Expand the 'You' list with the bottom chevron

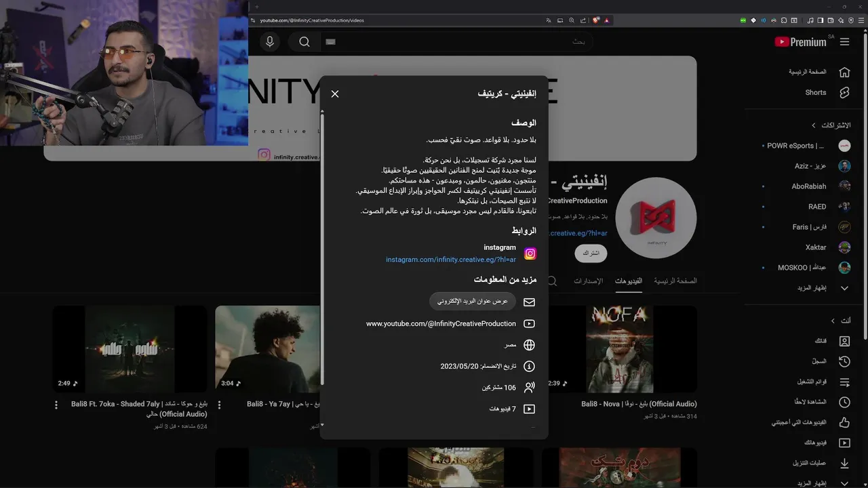(844, 483)
